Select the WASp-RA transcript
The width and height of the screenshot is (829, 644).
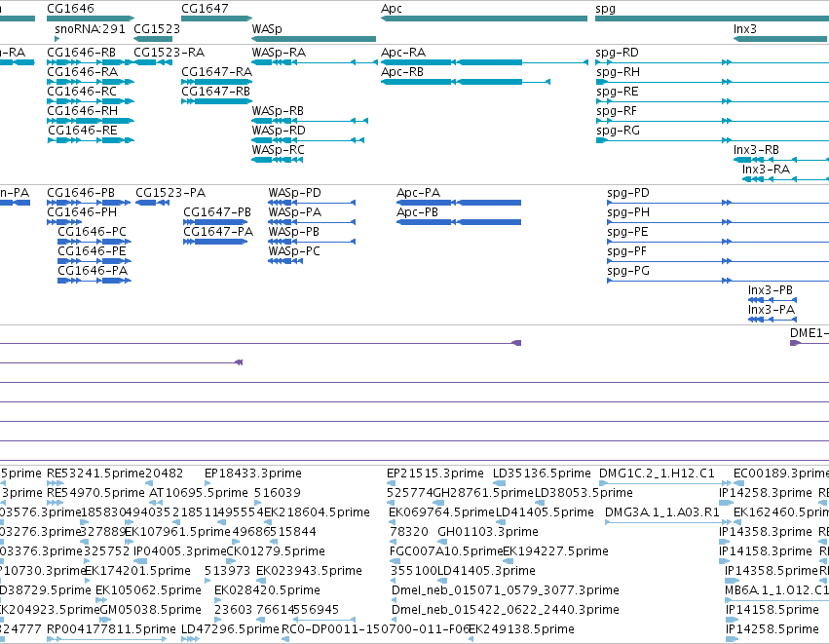pyautogui.click(x=314, y=62)
